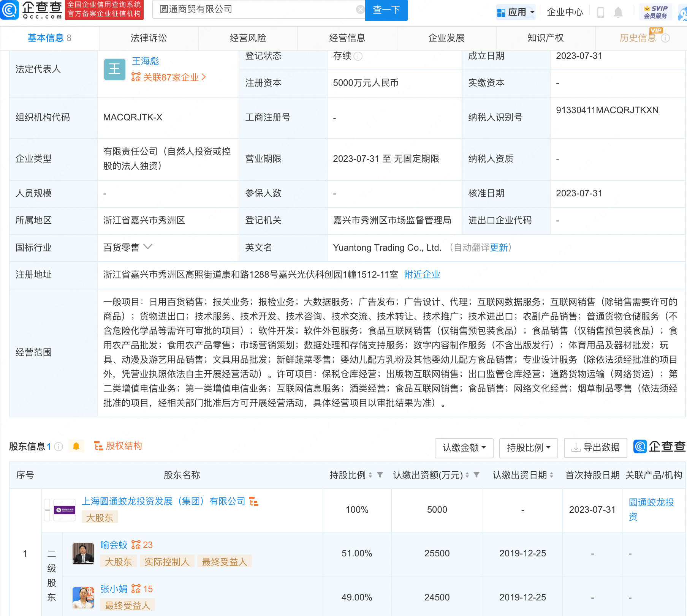Click taxpayer ID 91330411MACQRJTKXN
Screen dimensions: 687x616
coord(607,110)
